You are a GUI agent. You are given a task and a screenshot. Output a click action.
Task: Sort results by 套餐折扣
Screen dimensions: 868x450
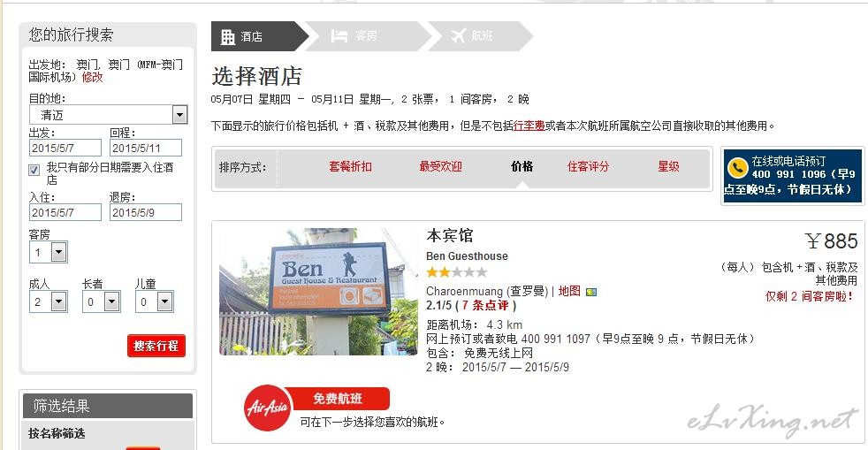(x=350, y=166)
